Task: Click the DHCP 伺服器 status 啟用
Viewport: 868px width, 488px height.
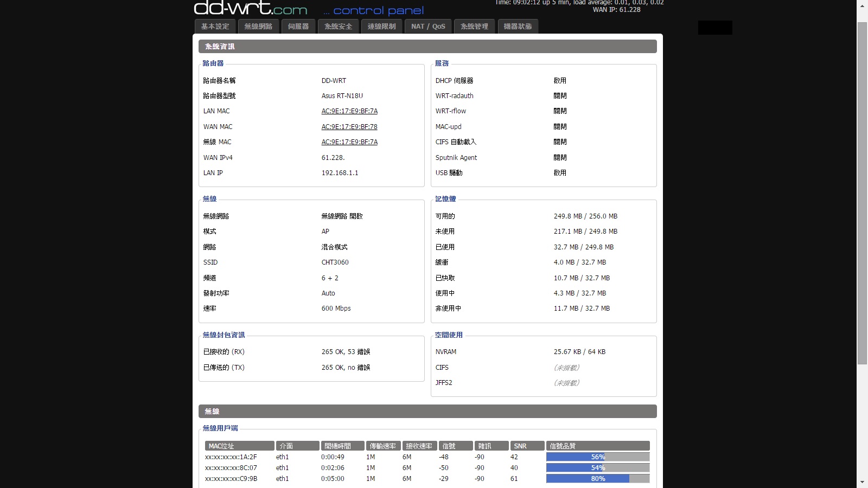Action: tap(560, 81)
